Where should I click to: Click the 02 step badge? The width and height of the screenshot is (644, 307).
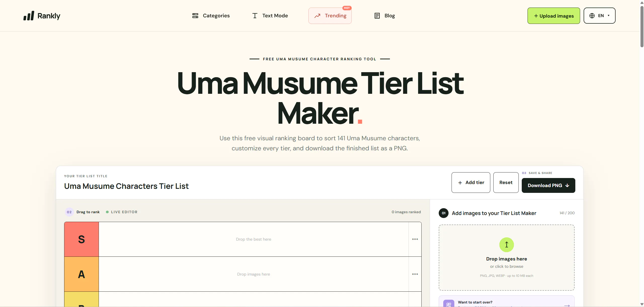(x=69, y=212)
